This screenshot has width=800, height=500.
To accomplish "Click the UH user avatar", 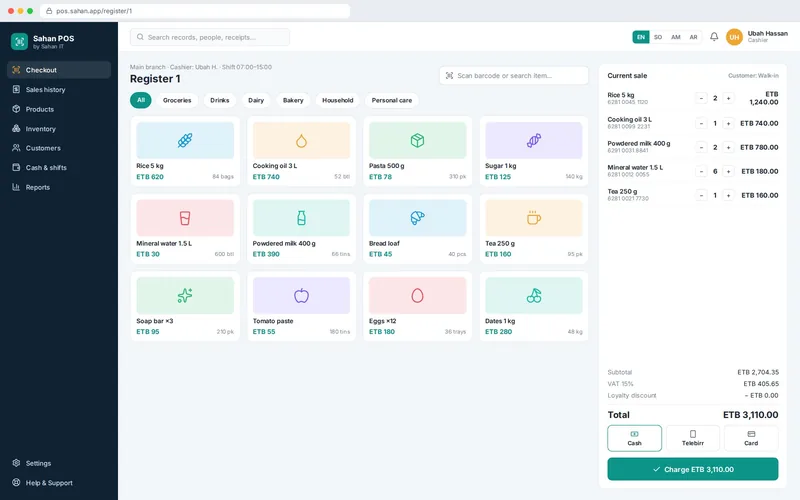I will click(734, 37).
